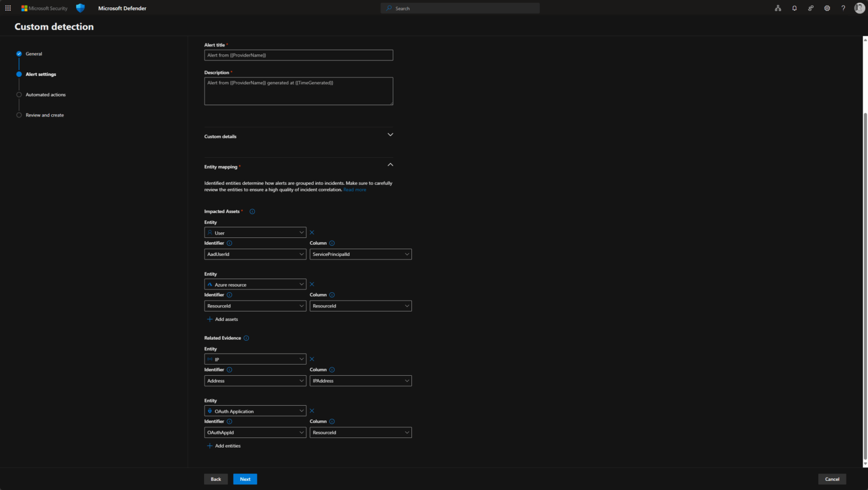Open the notifications bell
Image resolution: width=868 pixels, height=490 pixels.
pos(795,8)
